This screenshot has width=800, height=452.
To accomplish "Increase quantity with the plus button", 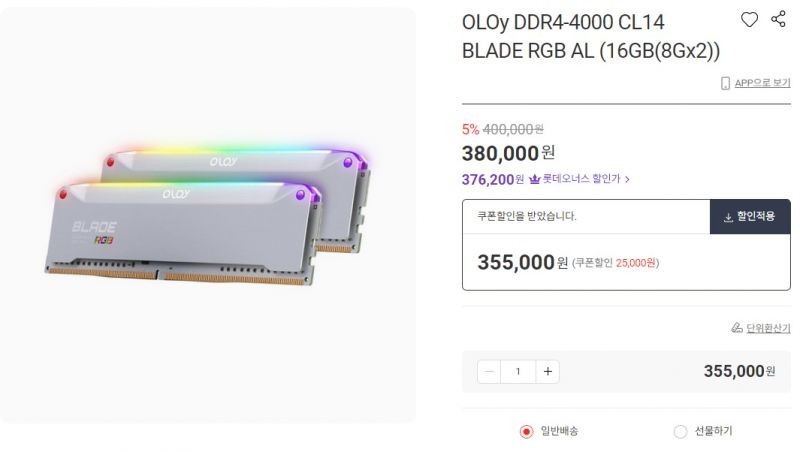I will 547,371.
